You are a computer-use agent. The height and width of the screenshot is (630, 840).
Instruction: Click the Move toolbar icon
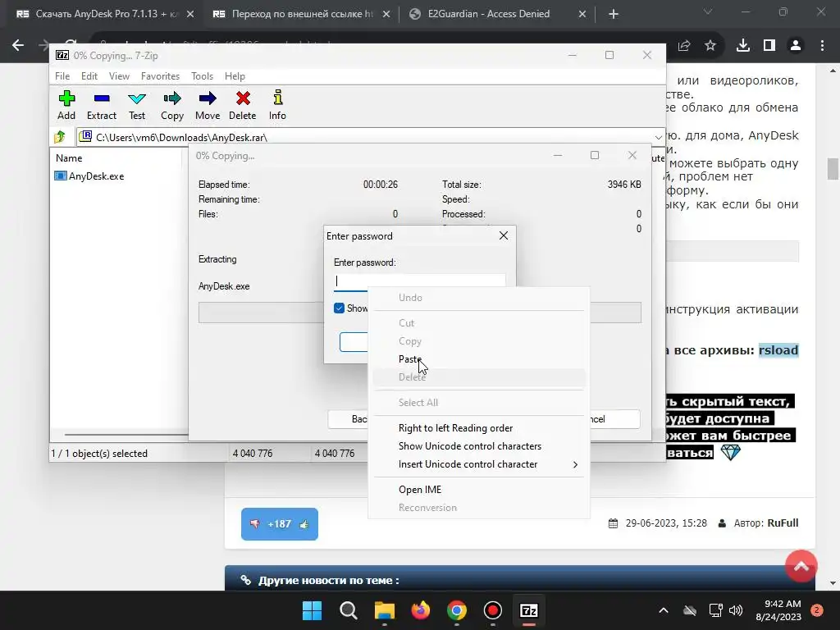(x=208, y=105)
